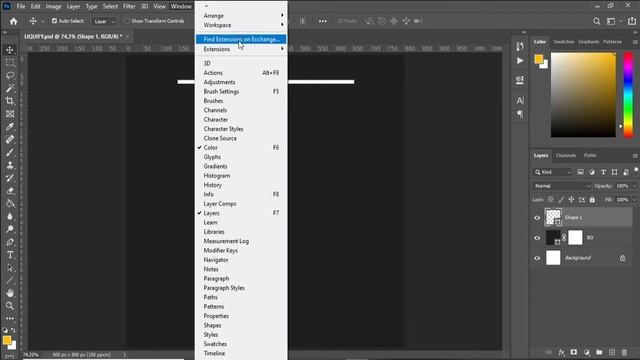Select the Lasso tool

pos(10,76)
